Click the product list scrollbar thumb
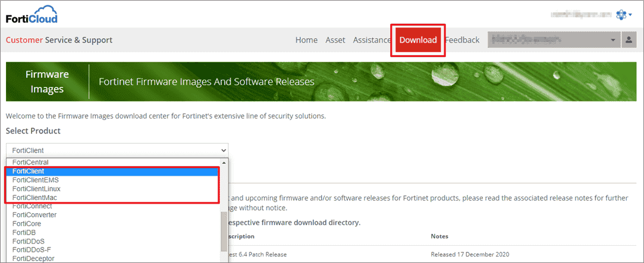 pos(224,232)
